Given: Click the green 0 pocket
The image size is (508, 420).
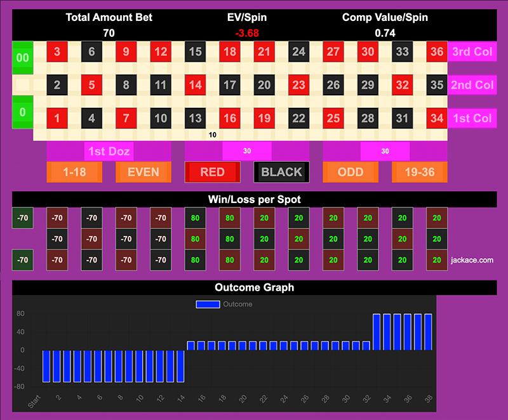Looking at the screenshot, I should tap(22, 112).
